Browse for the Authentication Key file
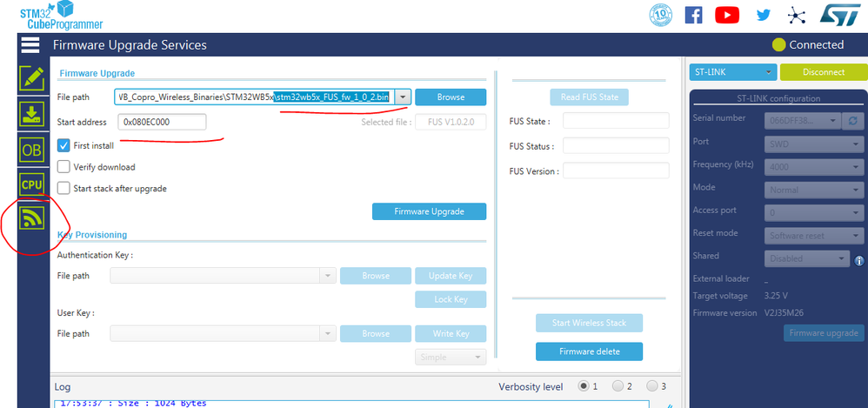Screen dimensions: 868x408 point(376,276)
